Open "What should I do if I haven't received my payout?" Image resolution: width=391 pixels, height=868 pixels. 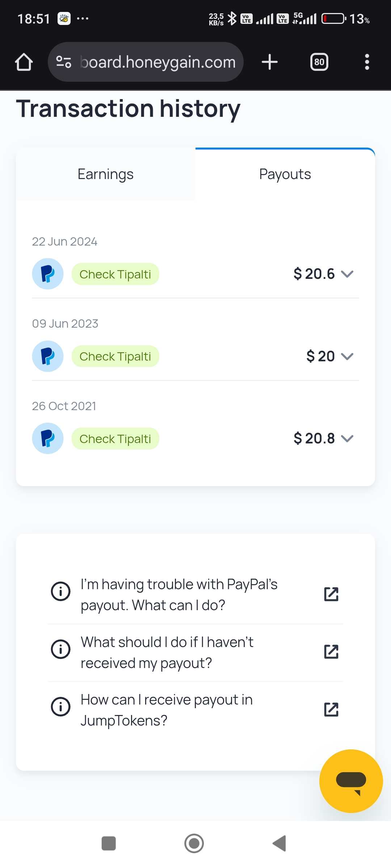pos(167,652)
